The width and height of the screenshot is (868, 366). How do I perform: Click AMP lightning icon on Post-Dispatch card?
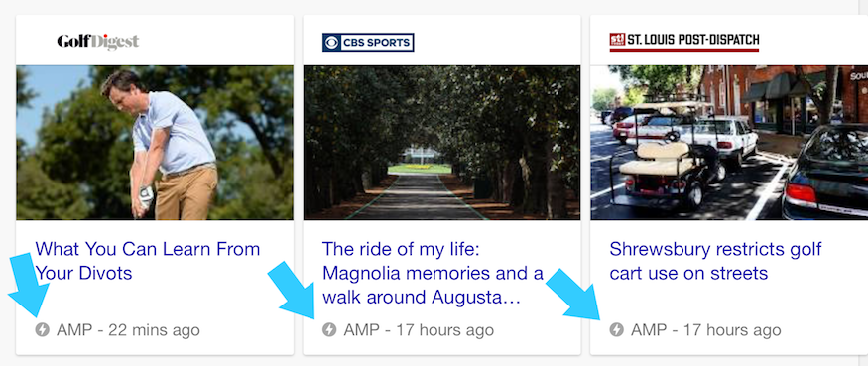click(x=617, y=330)
